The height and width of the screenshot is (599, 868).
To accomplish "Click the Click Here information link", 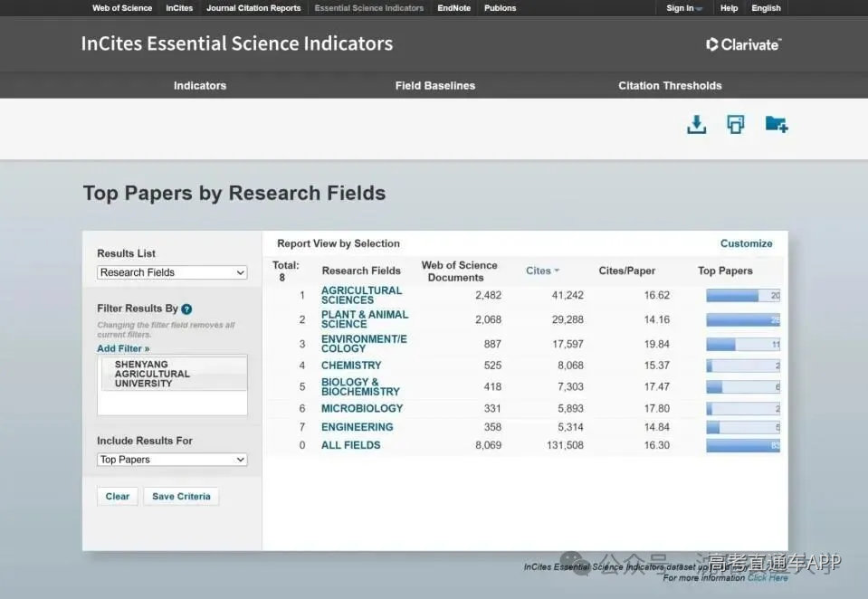I will [768, 578].
